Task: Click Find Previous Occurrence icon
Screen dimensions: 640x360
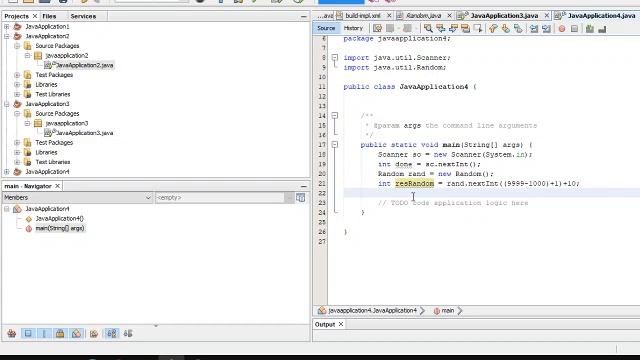Action: 440,28
